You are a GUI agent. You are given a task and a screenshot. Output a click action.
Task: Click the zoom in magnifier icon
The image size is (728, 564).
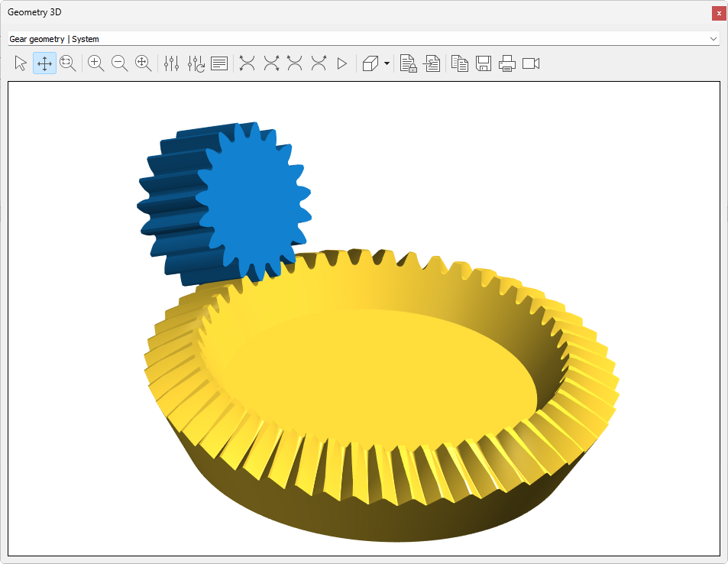click(96, 63)
